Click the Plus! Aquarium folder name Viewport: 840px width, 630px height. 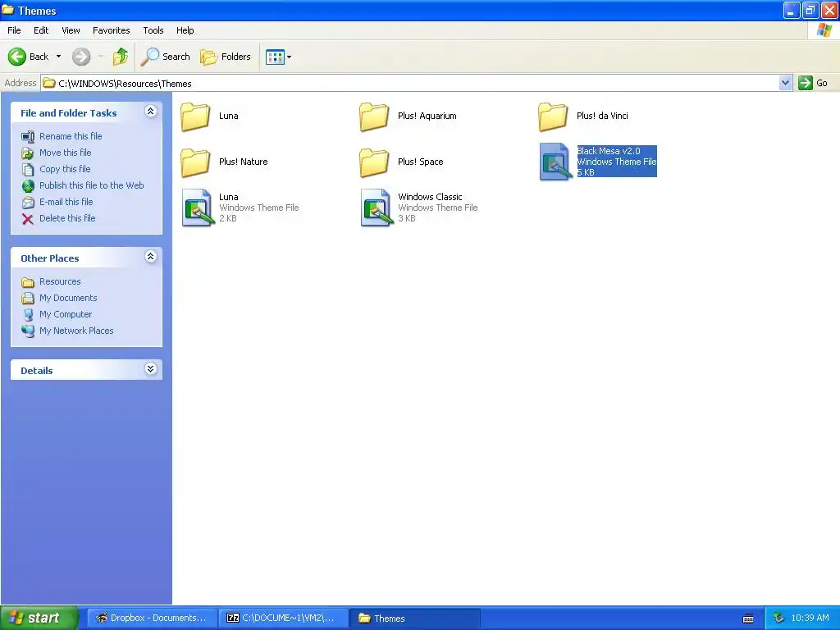click(427, 116)
